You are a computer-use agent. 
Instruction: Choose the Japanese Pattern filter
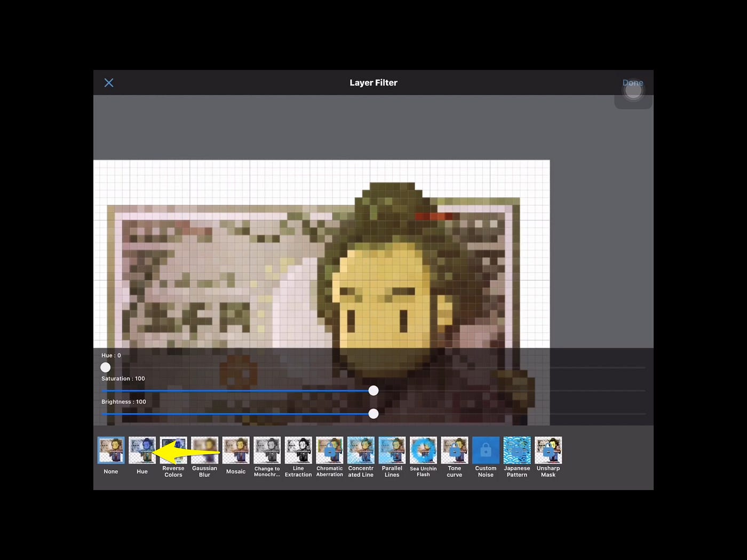coord(517,450)
